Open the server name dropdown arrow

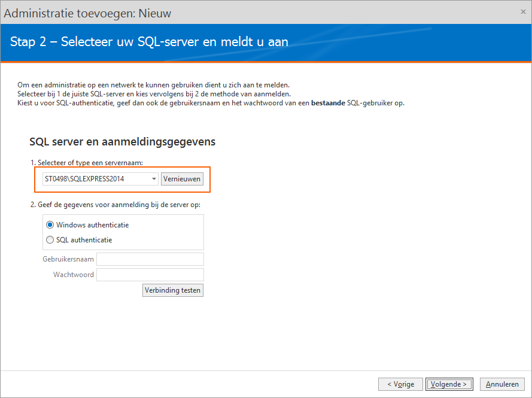pos(154,179)
